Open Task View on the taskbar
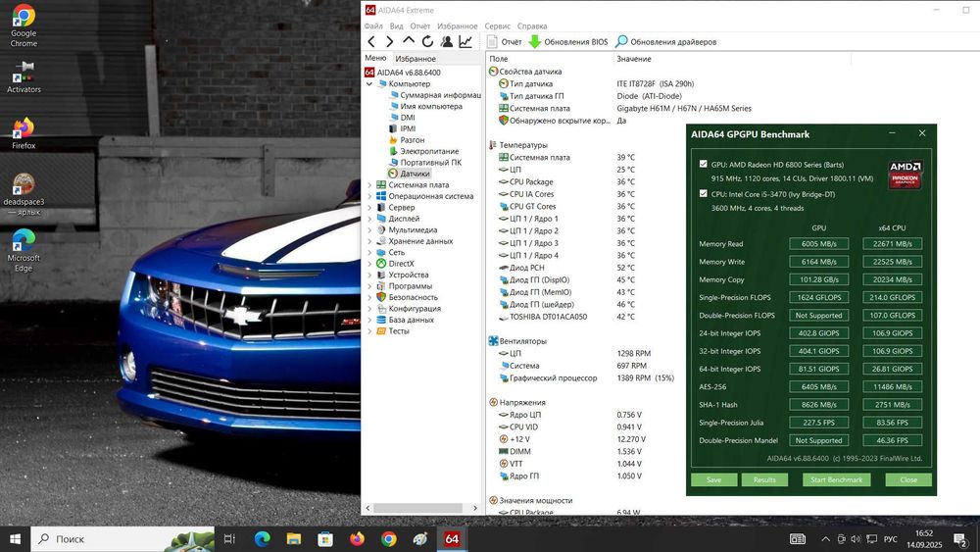Screen dimensions: 980x552 [230, 539]
